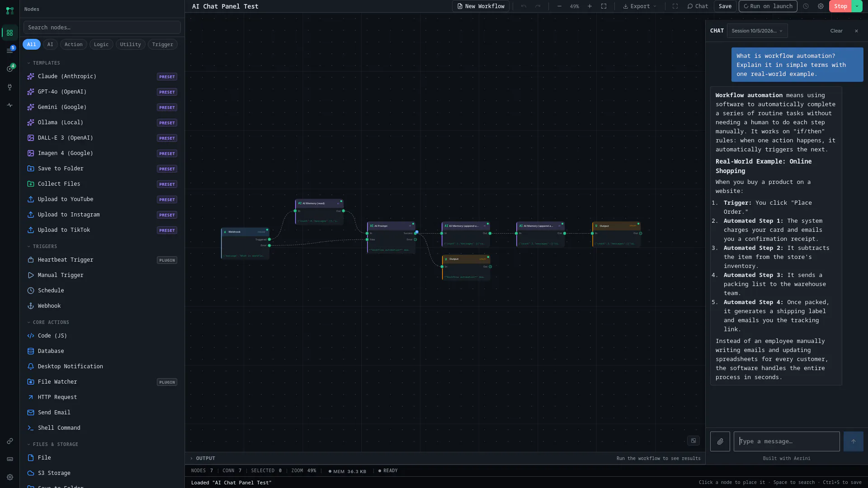This screenshot has height=488, width=868.
Task: Open the history clock icon in toolbar
Action: click(x=806, y=6)
